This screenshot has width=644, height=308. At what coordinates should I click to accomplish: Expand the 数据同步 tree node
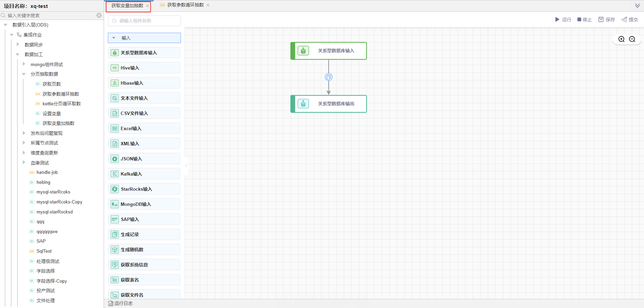point(18,45)
